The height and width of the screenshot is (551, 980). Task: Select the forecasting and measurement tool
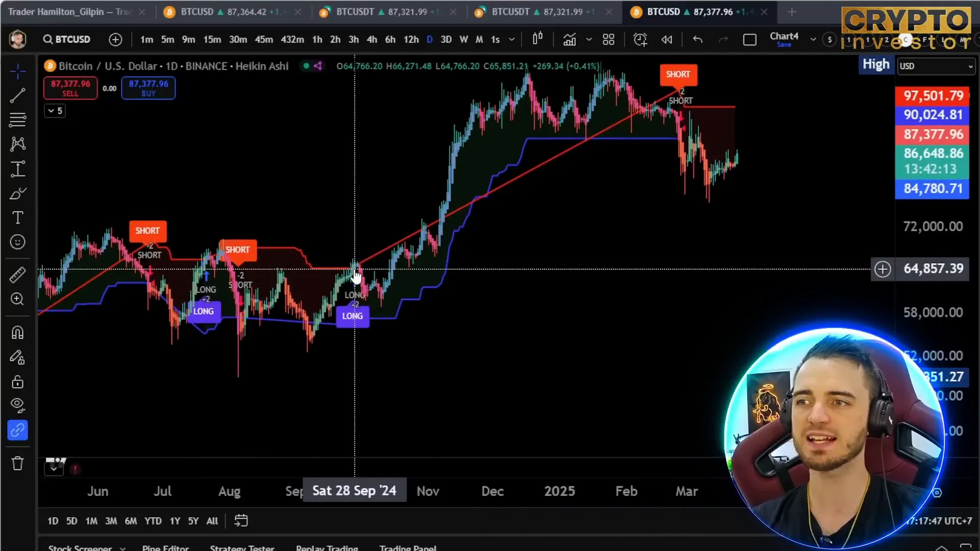pos(18,169)
